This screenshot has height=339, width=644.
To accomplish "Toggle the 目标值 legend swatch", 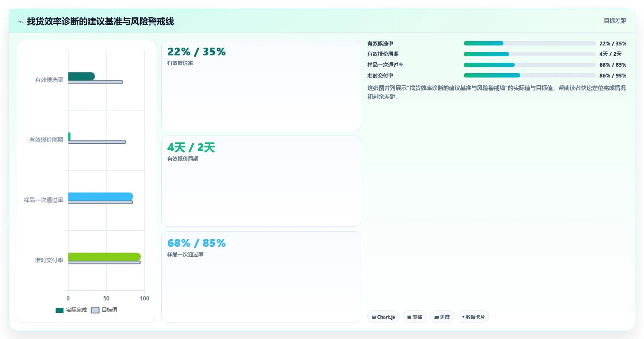I will click(95, 310).
